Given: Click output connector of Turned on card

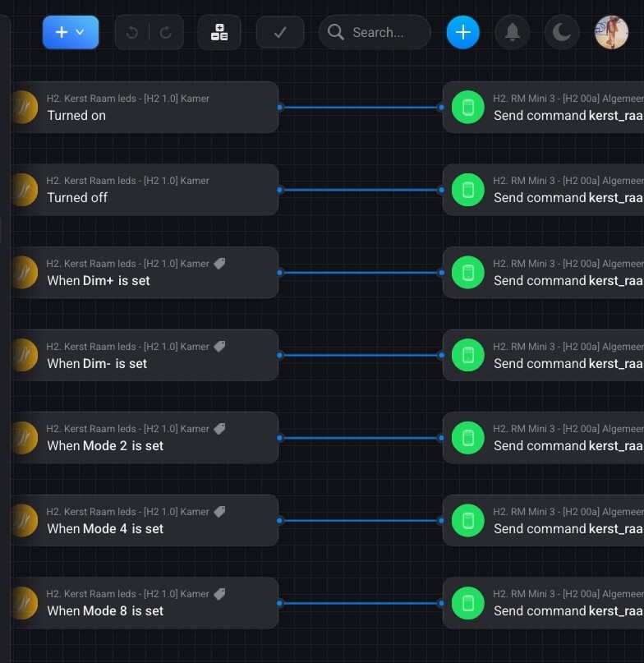Looking at the screenshot, I should click(x=279, y=108).
